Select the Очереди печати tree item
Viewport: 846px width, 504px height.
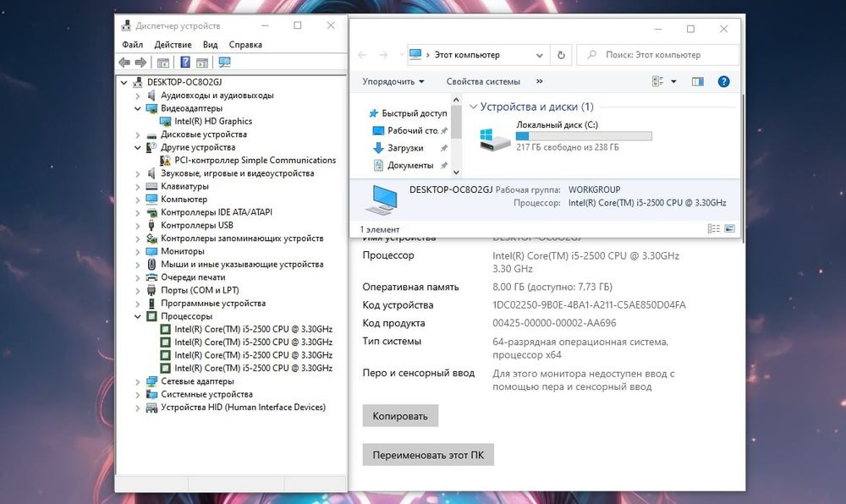tap(193, 277)
